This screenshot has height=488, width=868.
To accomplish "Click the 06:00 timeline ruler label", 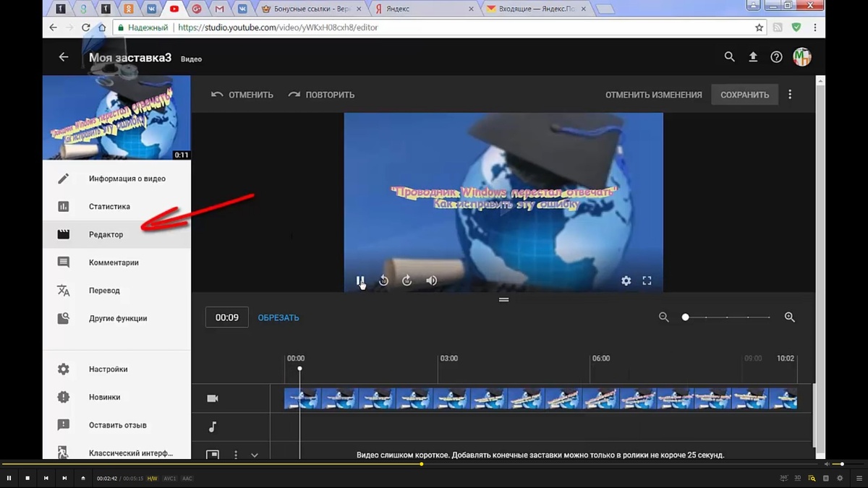I will click(601, 358).
